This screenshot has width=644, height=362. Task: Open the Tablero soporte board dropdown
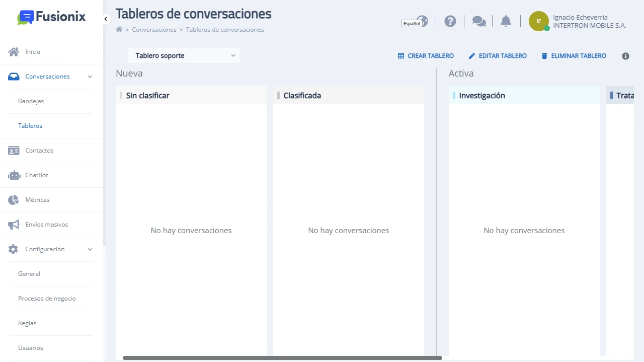pos(184,55)
